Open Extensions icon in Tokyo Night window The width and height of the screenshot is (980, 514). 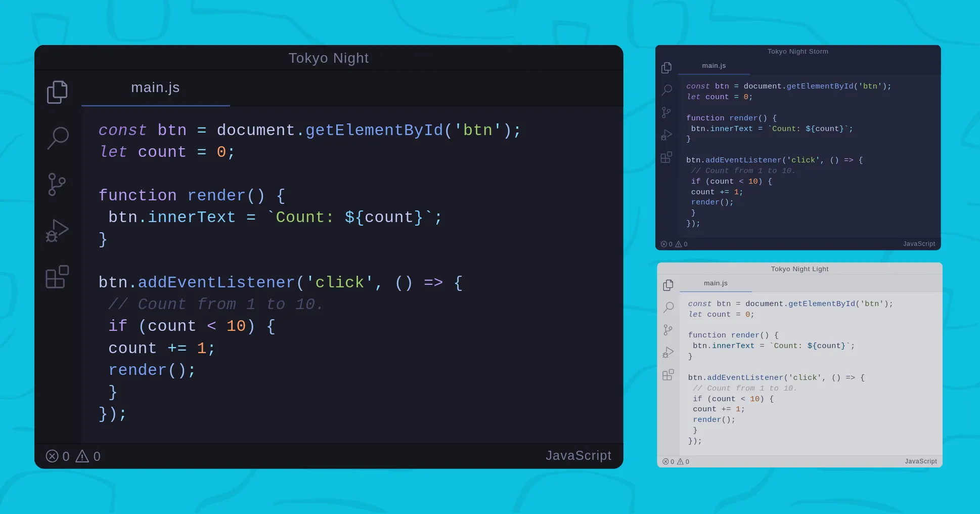57,277
